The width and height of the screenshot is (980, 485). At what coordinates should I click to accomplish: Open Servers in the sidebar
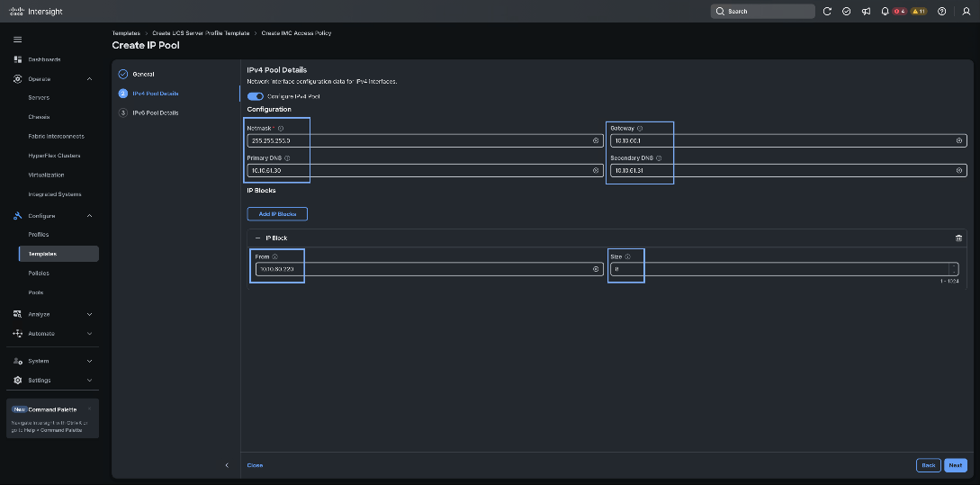(39, 98)
